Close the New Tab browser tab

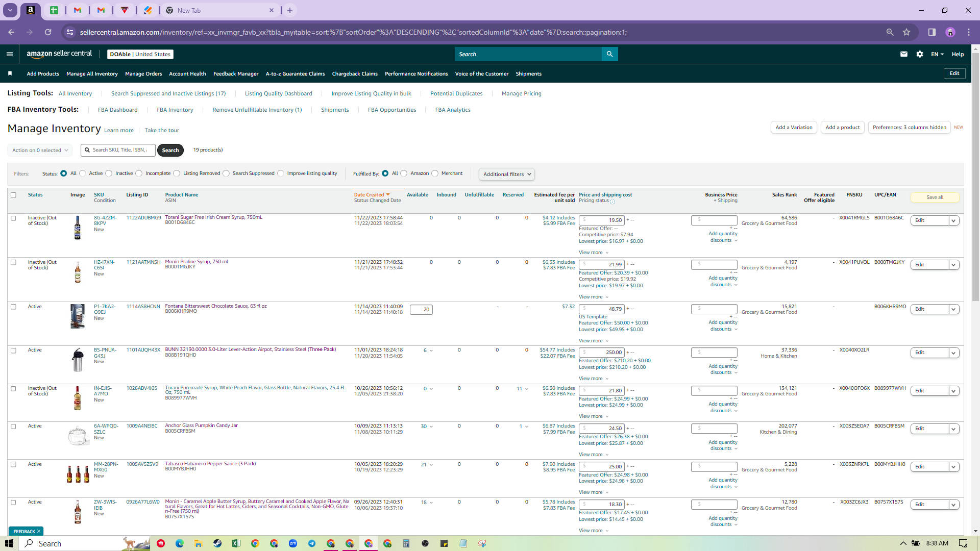pos(272,10)
